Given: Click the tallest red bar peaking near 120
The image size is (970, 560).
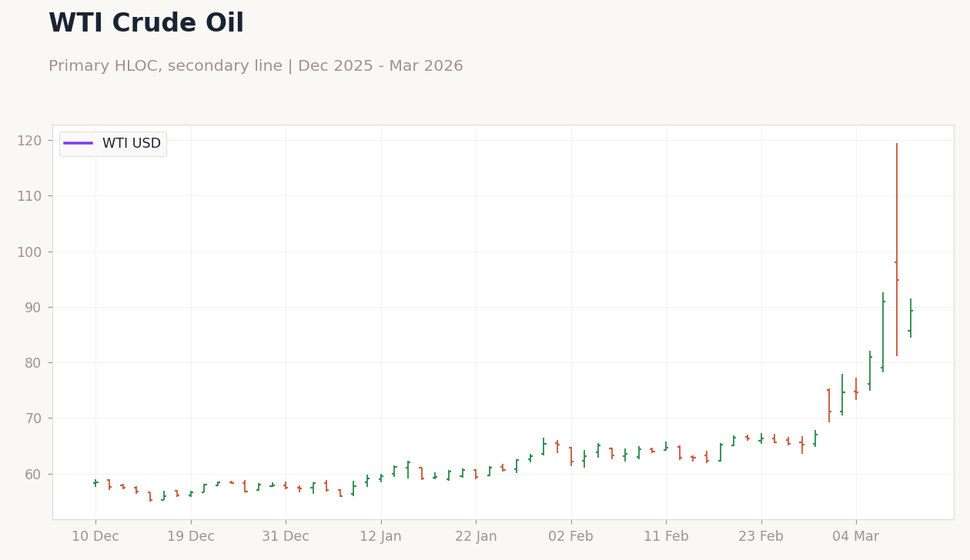Looking at the screenshot, I should 897,249.
